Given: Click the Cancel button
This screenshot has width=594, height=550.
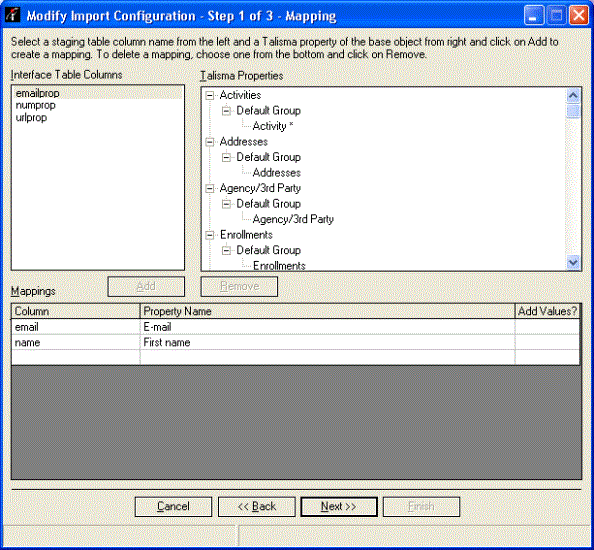Looking at the screenshot, I should [x=173, y=506].
